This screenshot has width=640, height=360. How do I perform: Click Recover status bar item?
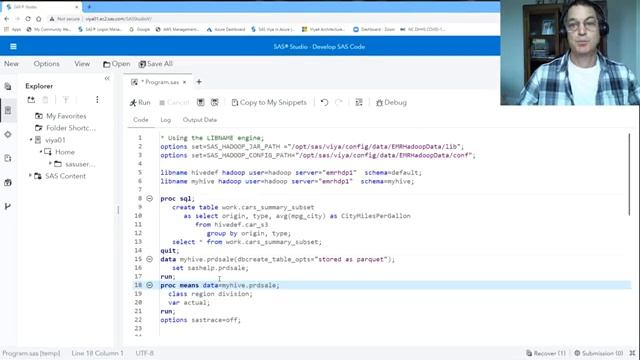click(546, 353)
